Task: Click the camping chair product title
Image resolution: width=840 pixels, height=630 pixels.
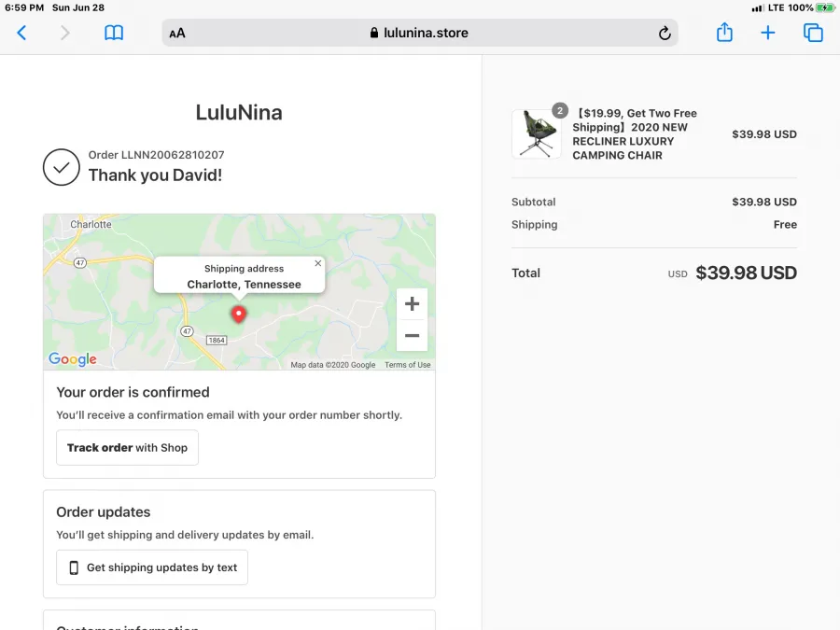Action: pos(636,133)
